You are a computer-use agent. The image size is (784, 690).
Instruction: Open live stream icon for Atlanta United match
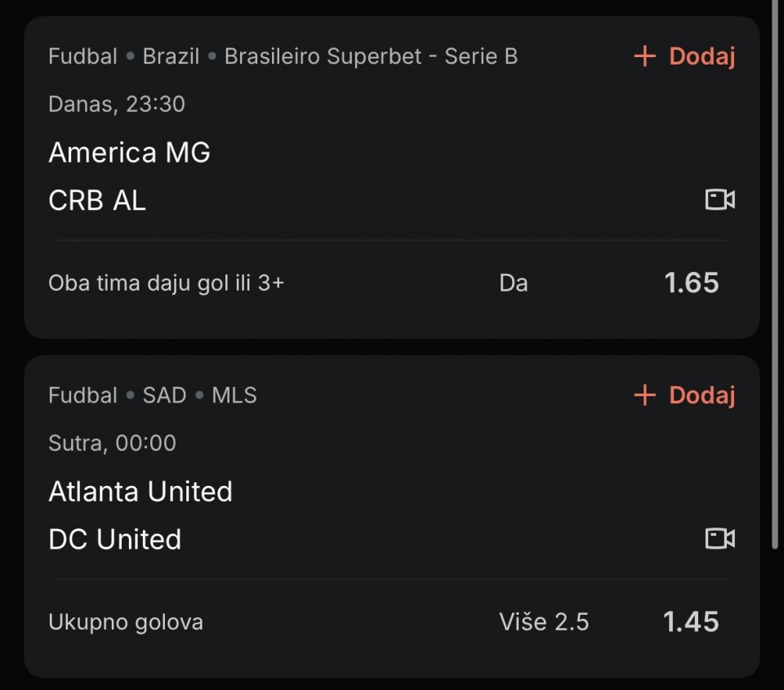point(719,538)
